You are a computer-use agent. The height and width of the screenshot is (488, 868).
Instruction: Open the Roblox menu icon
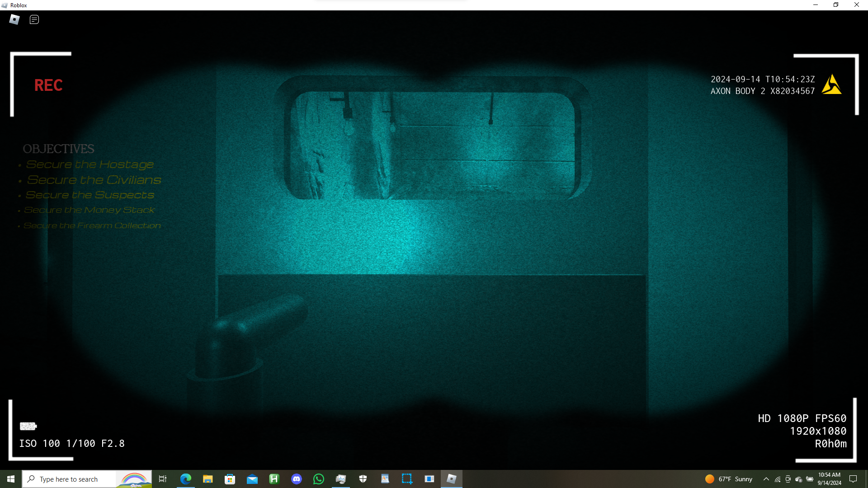(14, 19)
